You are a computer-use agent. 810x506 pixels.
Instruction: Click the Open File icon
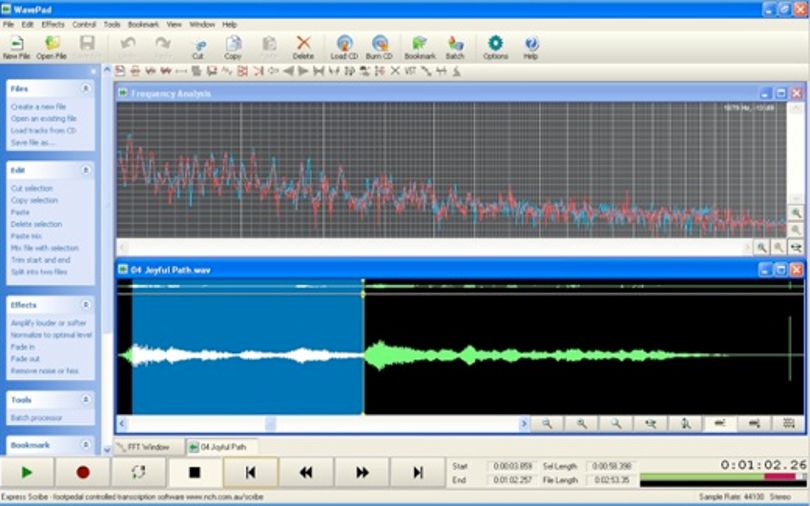click(52, 43)
